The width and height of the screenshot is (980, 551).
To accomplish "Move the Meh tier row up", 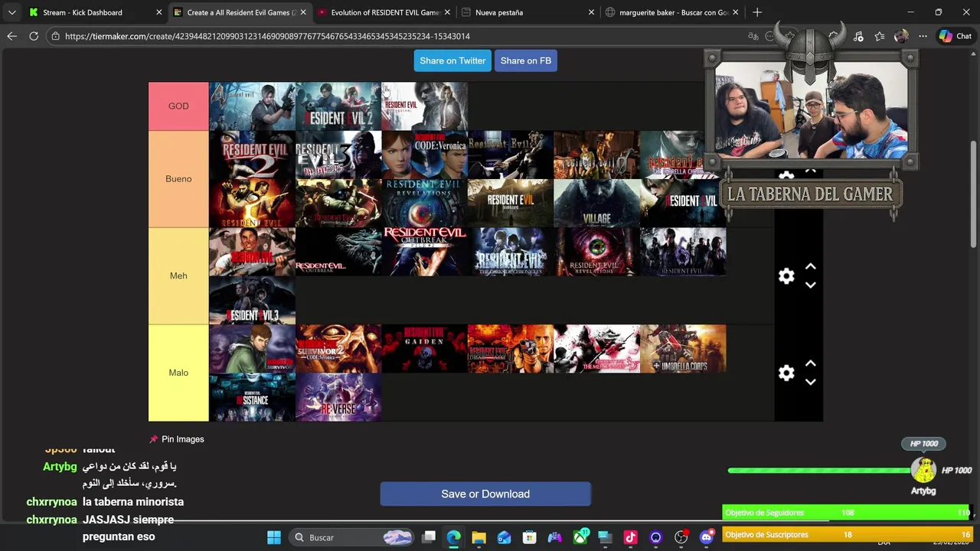I will tap(810, 266).
